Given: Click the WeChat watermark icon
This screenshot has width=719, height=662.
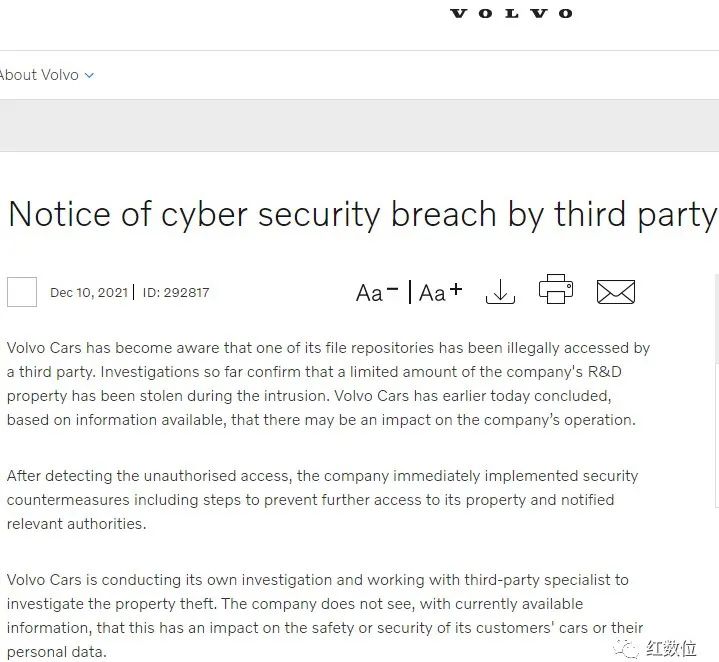Looking at the screenshot, I should point(626,648).
